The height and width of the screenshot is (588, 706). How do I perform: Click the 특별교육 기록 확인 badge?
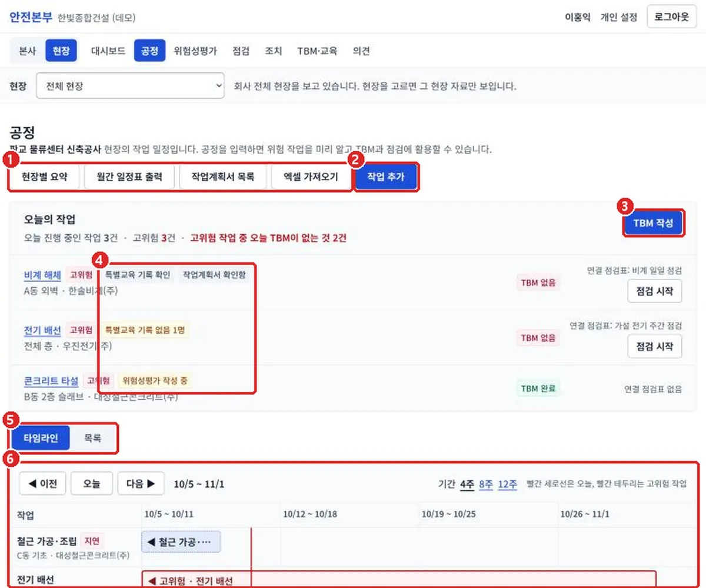coord(137,275)
